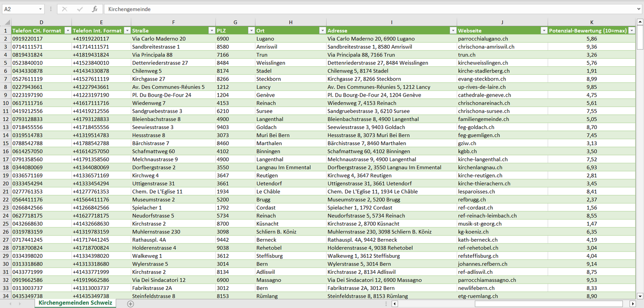Image resolution: width=644 pixels, height=308 pixels.
Task: Switch to the Kirchengemeinden Schweiz sheet tab
Action: point(75,303)
